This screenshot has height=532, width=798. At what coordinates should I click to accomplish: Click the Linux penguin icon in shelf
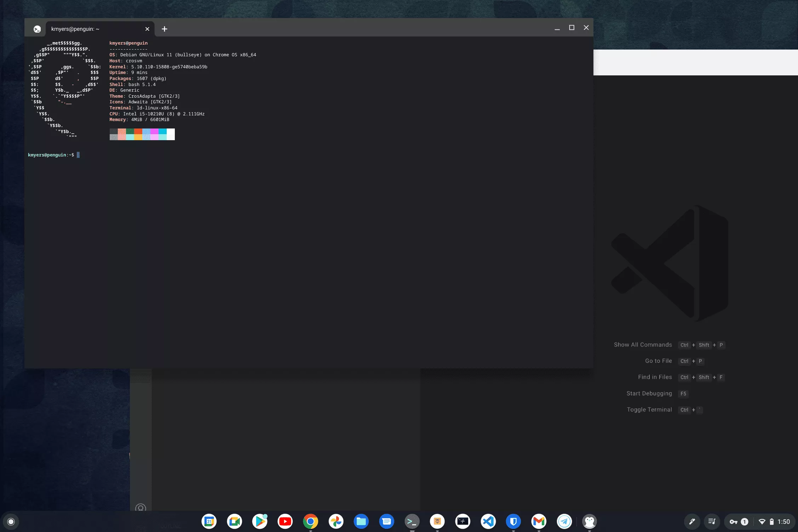[590, 521]
